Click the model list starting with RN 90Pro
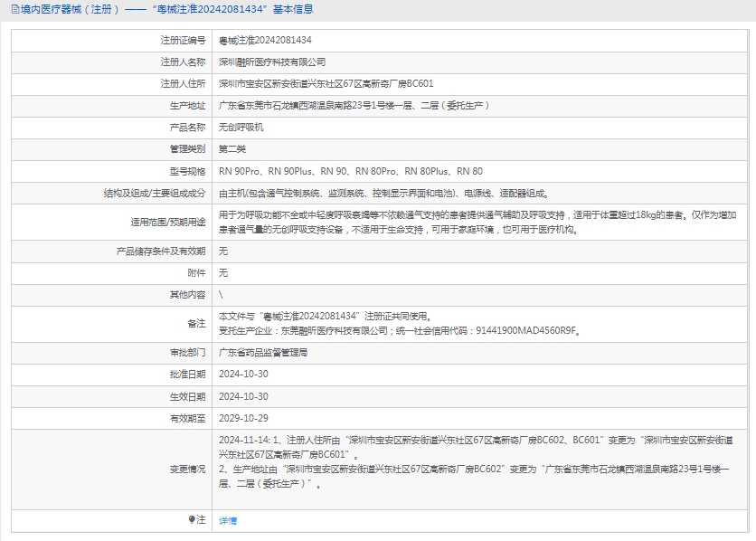Image resolution: width=756 pixels, height=541 pixels. point(351,171)
